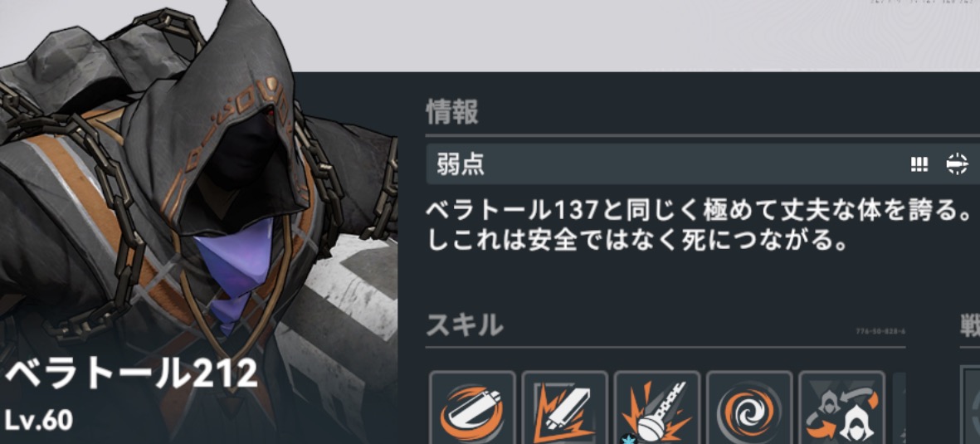
Task: Open the スキル section header
Action: tap(465, 324)
